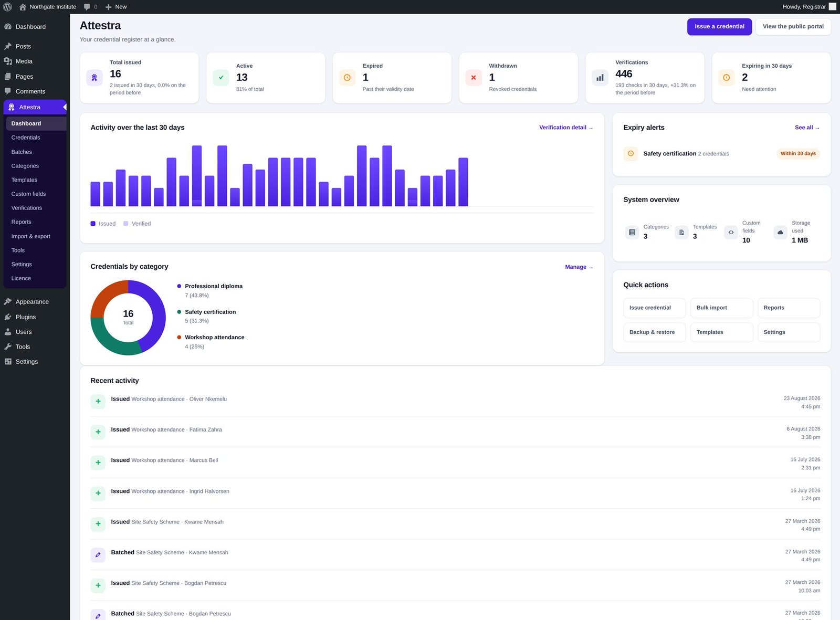The image size is (840, 620).
Task: Click the Templates document icon in System overview
Action: point(681,232)
